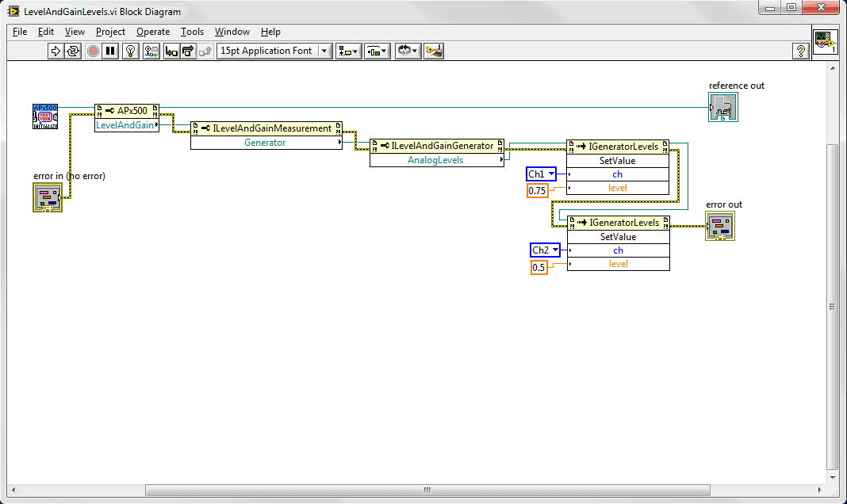The height and width of the screenshot is (504, 847).
Task: Click the Run arrow button
Action: pos(56,51)
